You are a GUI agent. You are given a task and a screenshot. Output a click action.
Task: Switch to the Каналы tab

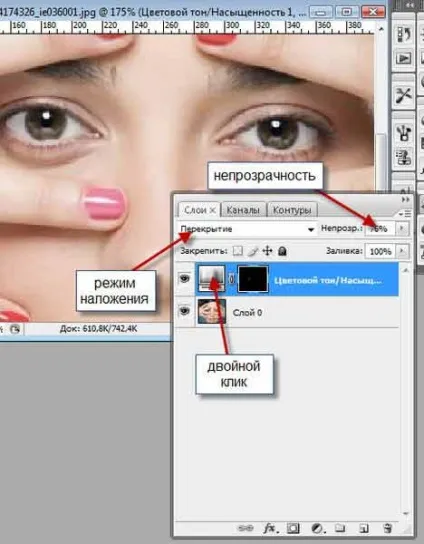coord(243,210)
